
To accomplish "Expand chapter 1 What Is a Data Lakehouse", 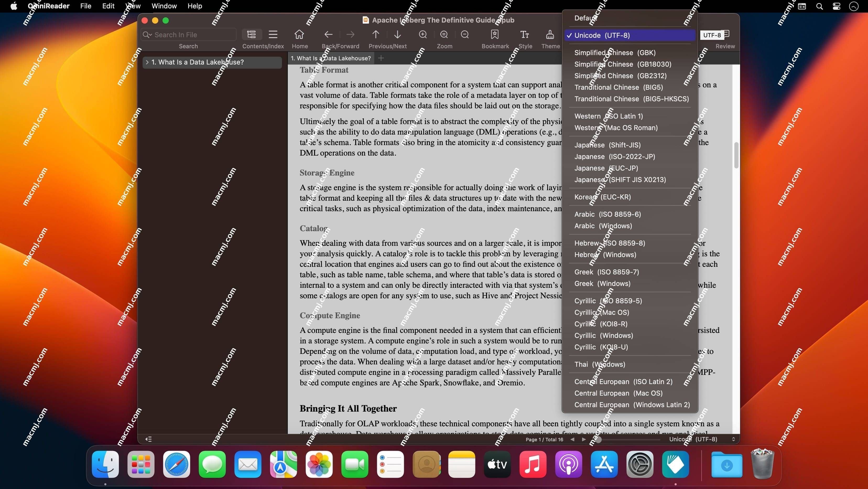I will point(147,62).
